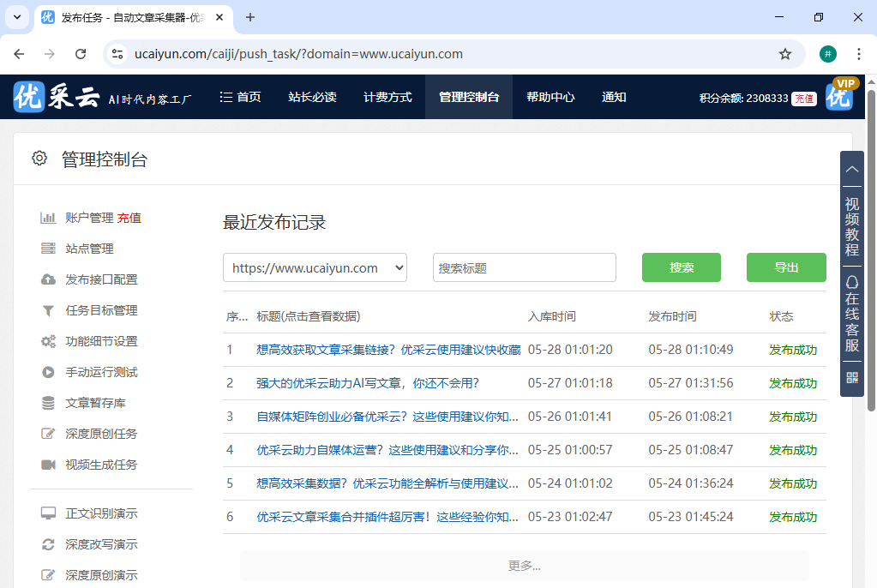This screenshot has height=588, width=877.
Task: Click inside the 搜索标题 search field
Action: pos(524,267)
